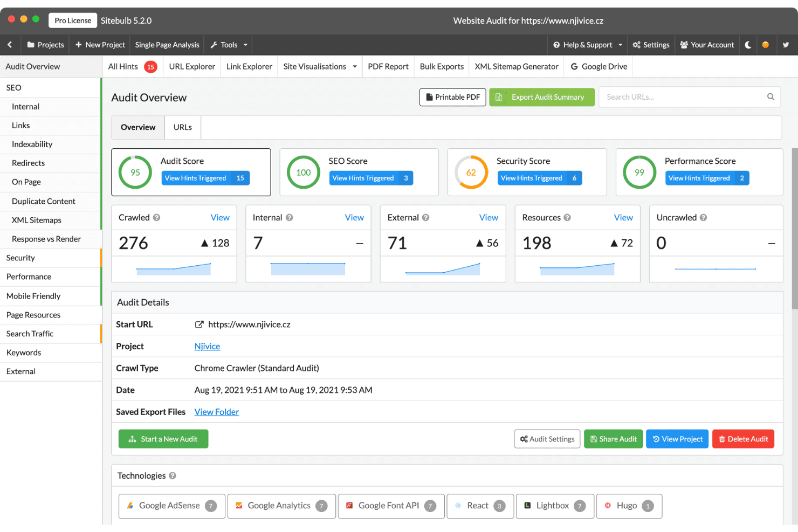Open the URL Explorer tab
This screenshot has width=798, height=532.
pyautogui.click(x=192, y=66)
